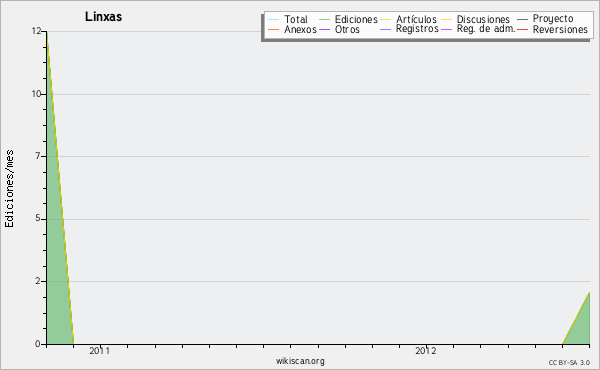Click the Ediciones/mes axis label
The width and height of the screenshot is (600, 370).
(9, 189)
